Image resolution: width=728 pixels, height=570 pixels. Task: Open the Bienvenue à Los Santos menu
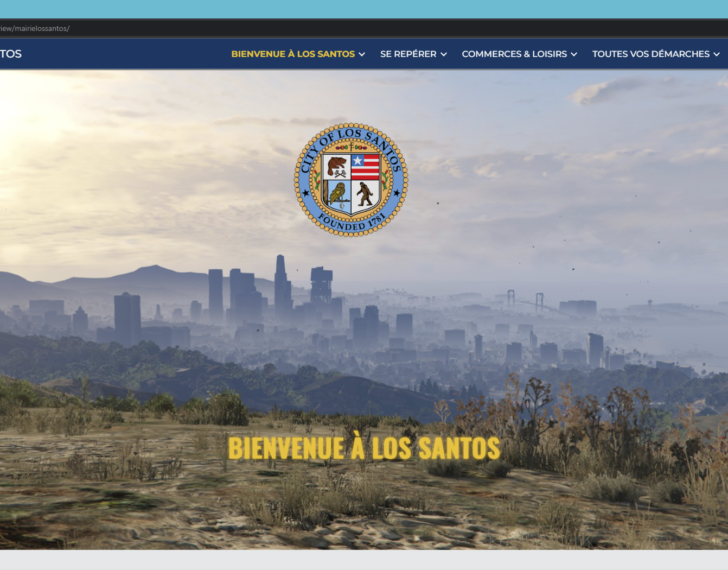coord(293,54)
